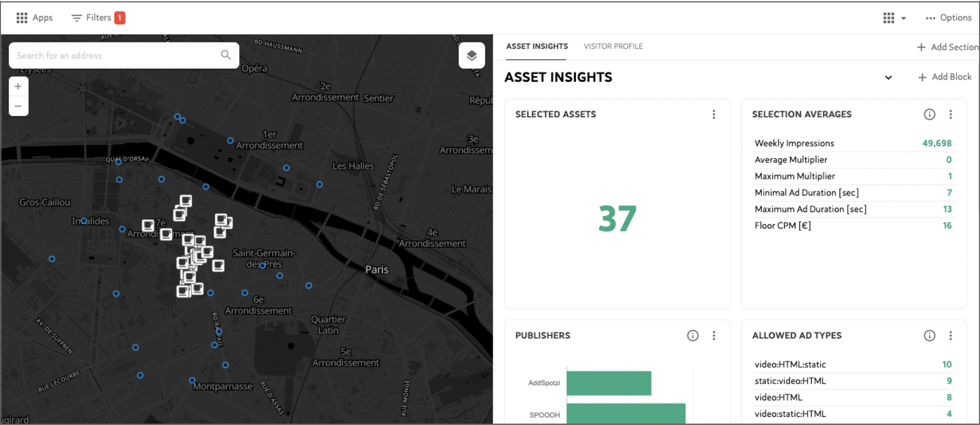This screenshot has height=425, width=980.
Task: Click the asset marker west of 7e Arrondissement label
Action: pyautogui.click(x=148, y=225)
